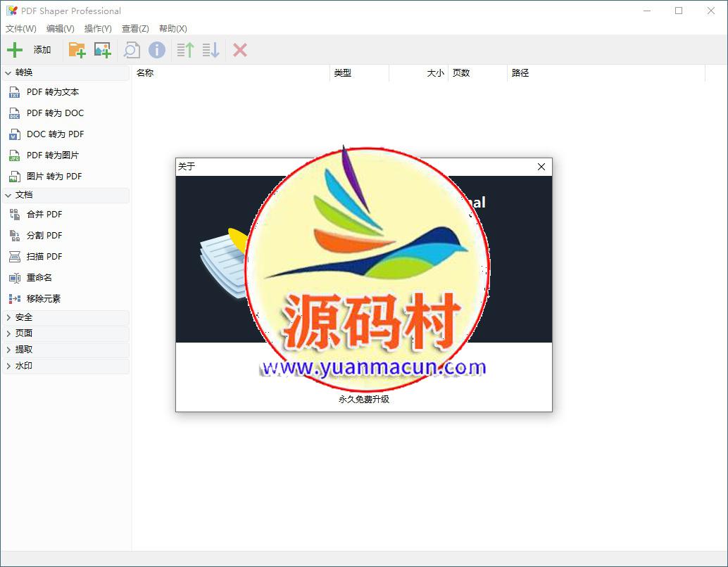The width and height of the screenshot is (728, 567).
Task: Expand the 安全 section
Action: (25, 317)
